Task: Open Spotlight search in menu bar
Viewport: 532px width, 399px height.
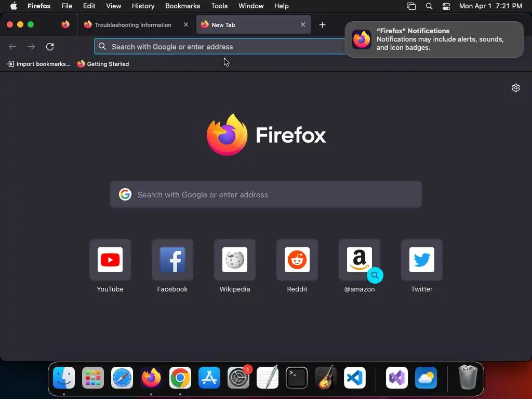Action: 429,6
